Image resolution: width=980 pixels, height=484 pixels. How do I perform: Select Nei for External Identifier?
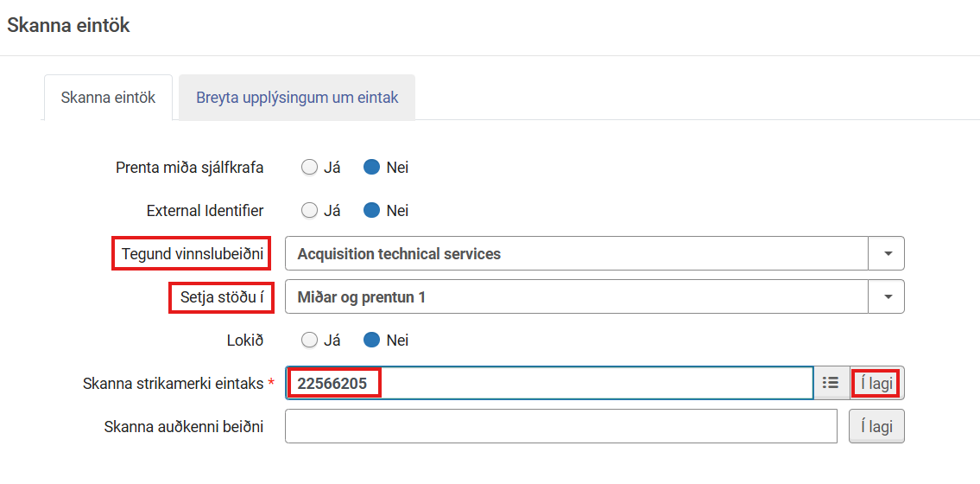point(371,211)
